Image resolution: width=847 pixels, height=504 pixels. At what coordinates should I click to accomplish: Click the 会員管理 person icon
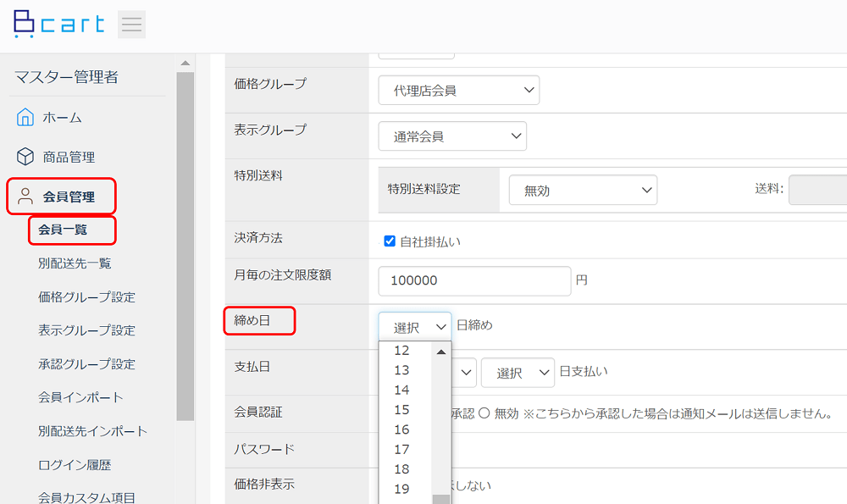tap(25, 196)
